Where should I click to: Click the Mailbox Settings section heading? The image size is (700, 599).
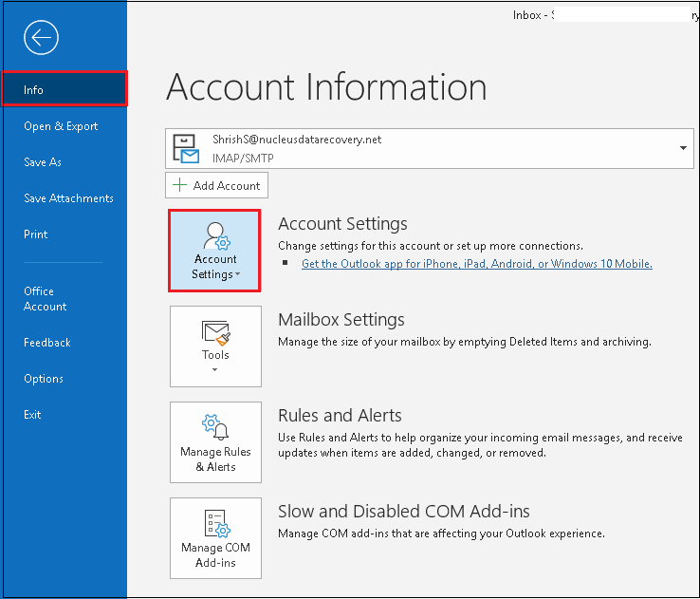[x=341, y=319]
